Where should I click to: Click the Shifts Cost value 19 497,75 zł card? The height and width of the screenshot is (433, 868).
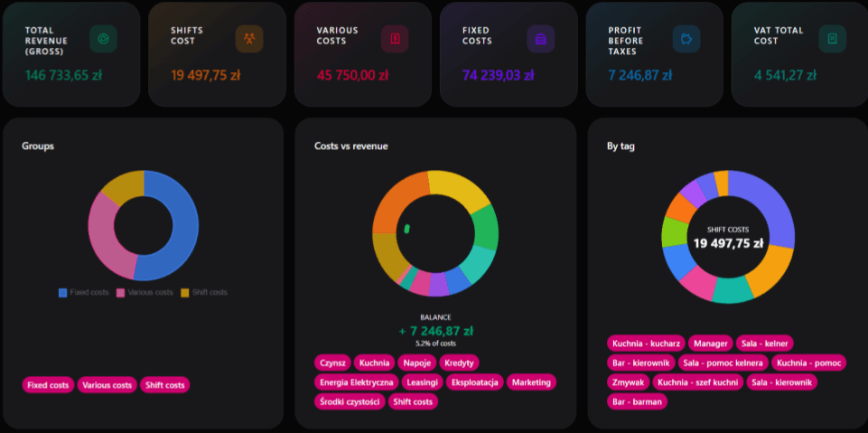(x=205, y=75)
